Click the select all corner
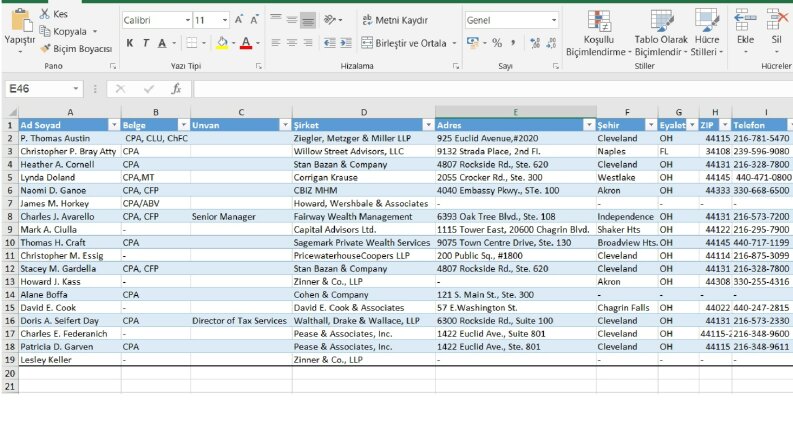793x446 pixels. point(10,112)
